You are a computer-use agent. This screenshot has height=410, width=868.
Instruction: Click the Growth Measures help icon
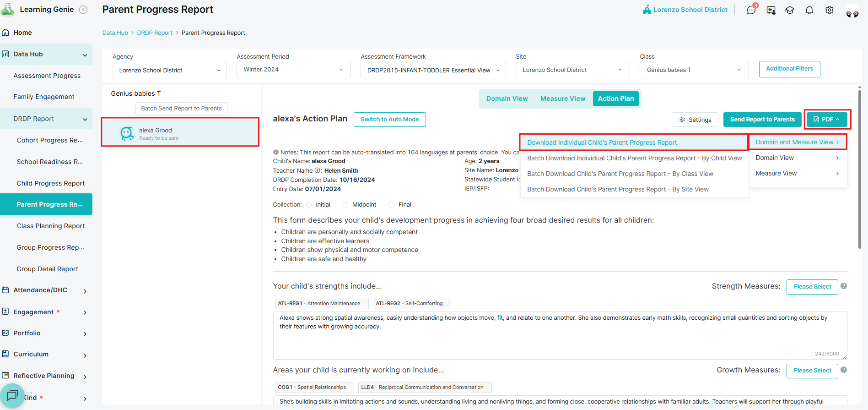844,370
